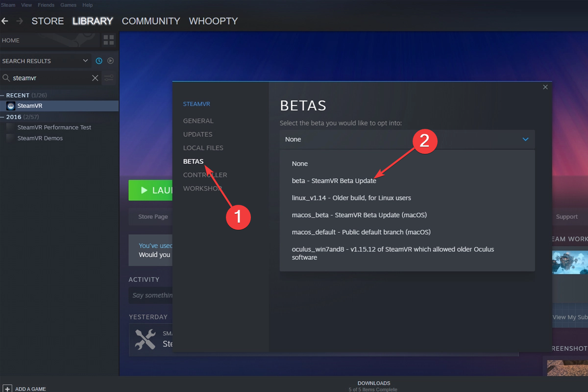The image size is (588, 392).
Task: Clear the steamvr search query
Action: pyautogui.click(x=95, y=77)
